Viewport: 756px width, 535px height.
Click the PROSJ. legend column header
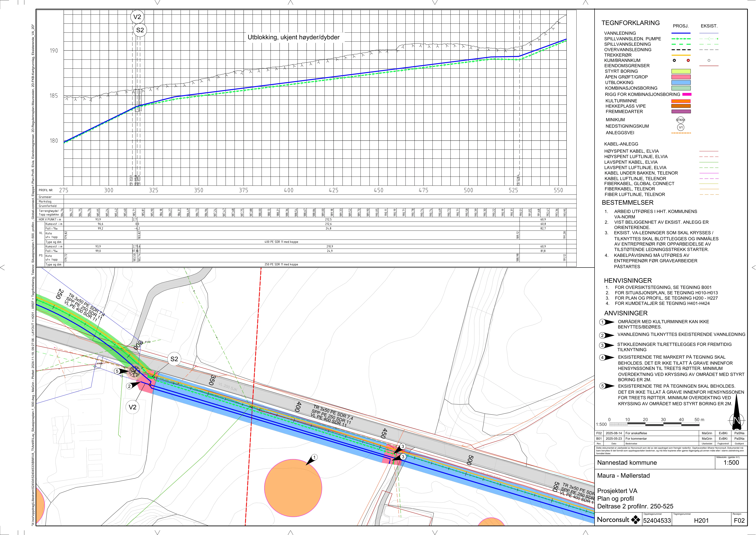[681, 26]
